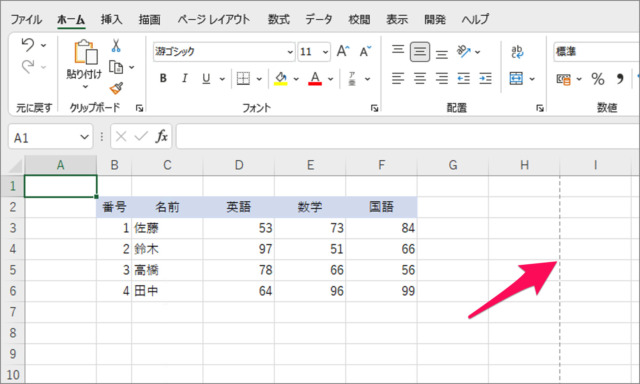Viewport: 640px width, 384px height.
Task: Apply red font color A
Action: 315,78
